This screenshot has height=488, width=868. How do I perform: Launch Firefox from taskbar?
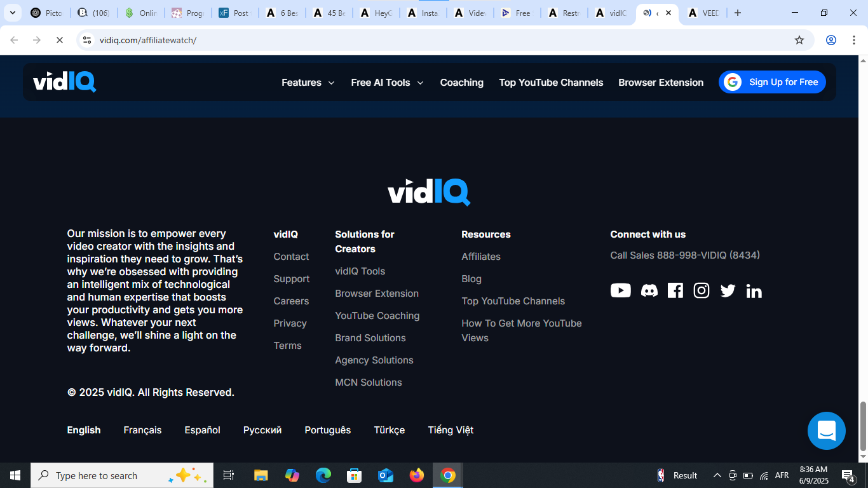click(417, 475)
